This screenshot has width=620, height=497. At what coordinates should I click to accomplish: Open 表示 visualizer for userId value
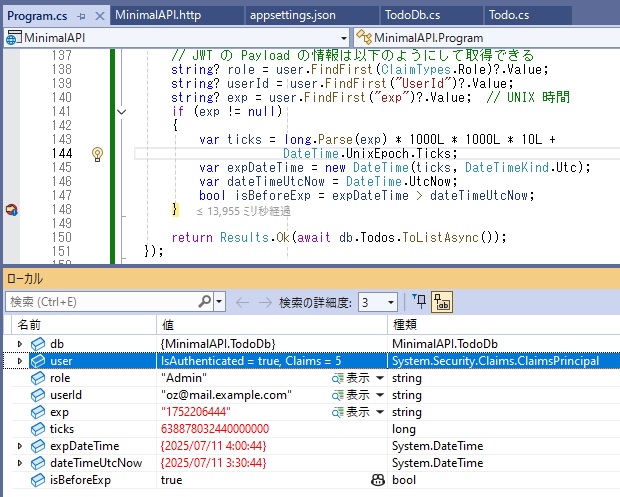pos(350,395)
